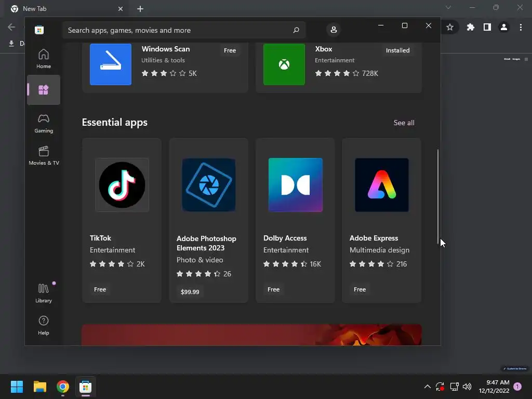Open Chrome from the taskbar
The width and height of the screenshot is (532, 399).
[x=63, y=387]
